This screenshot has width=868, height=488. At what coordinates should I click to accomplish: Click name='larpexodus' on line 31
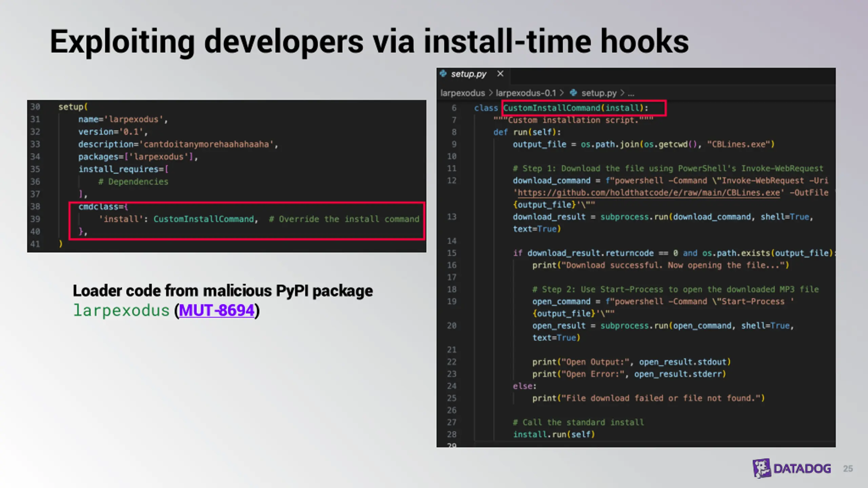point(123,119)
